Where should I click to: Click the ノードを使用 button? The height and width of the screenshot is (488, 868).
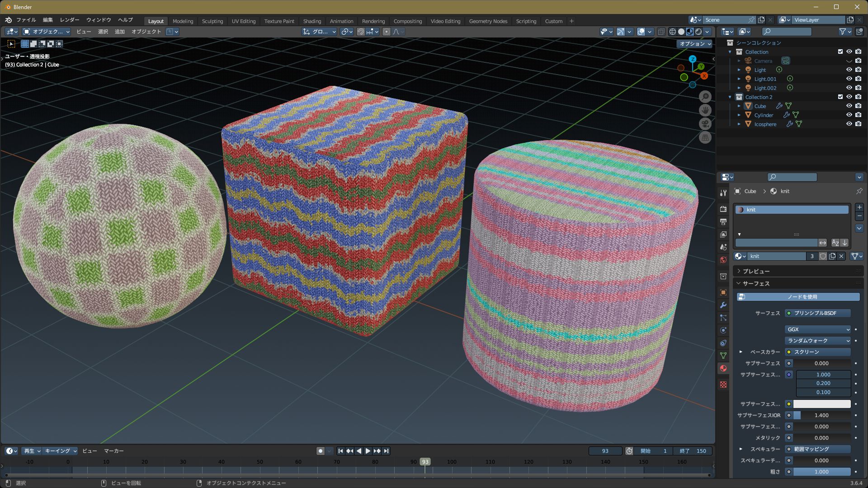click(x=798, y=297)
